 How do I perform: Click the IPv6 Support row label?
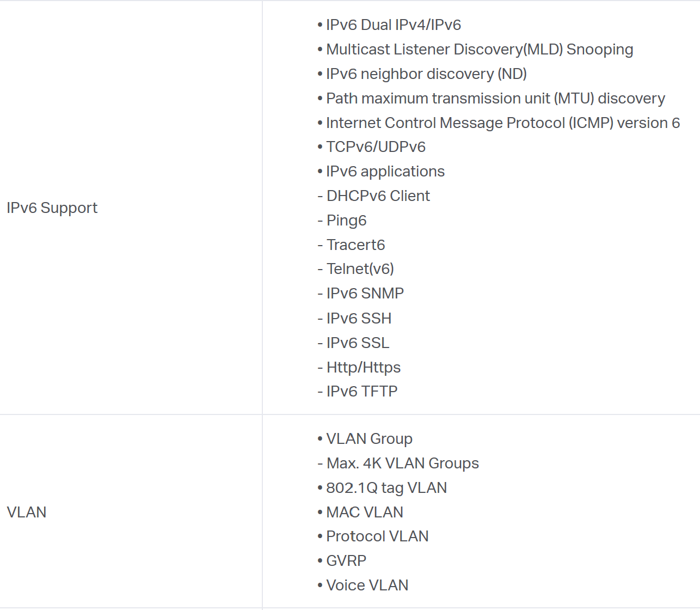coord(52,208)
